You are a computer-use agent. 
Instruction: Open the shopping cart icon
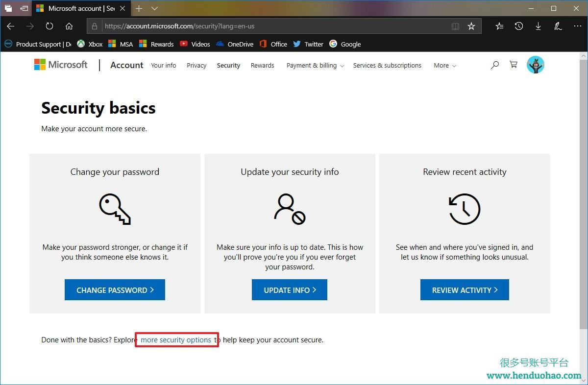pos(514,65)
